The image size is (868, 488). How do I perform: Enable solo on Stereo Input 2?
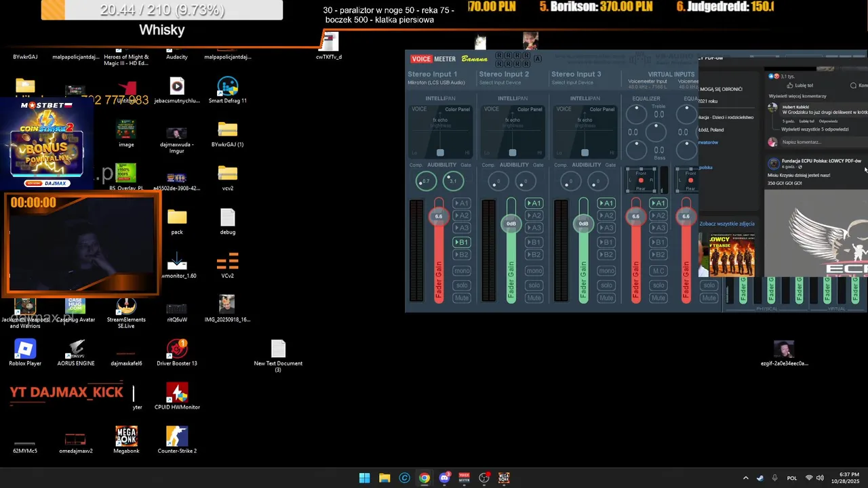[x=534, y=285]
